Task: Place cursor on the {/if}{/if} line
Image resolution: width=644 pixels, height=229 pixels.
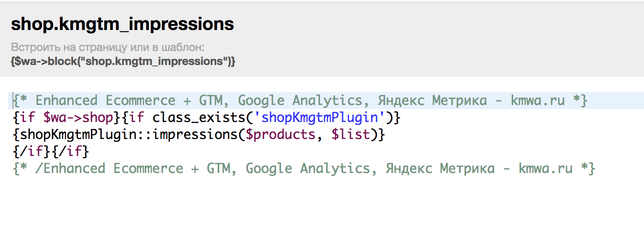Action: [49, 151]
